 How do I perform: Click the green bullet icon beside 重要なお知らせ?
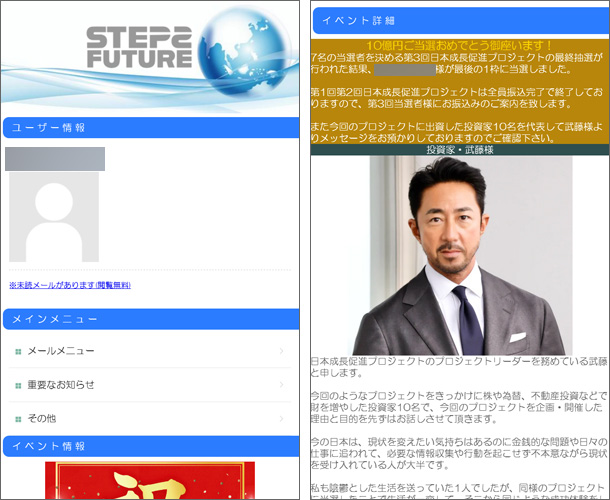[18, 385]
